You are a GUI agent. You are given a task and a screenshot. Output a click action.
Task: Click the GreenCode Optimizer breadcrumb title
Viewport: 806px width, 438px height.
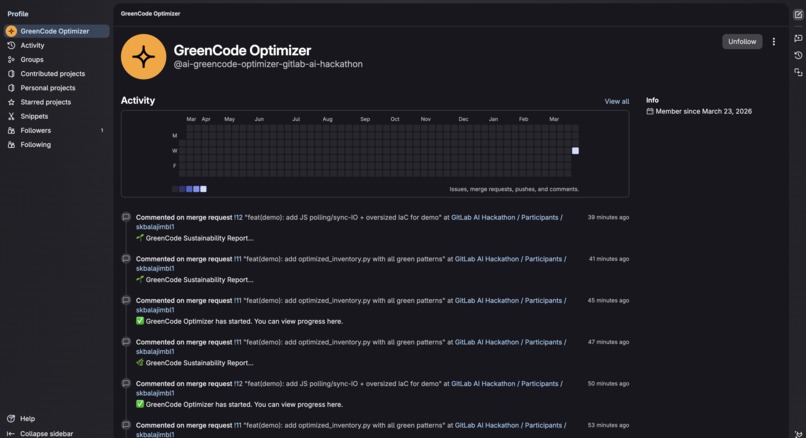150,14
